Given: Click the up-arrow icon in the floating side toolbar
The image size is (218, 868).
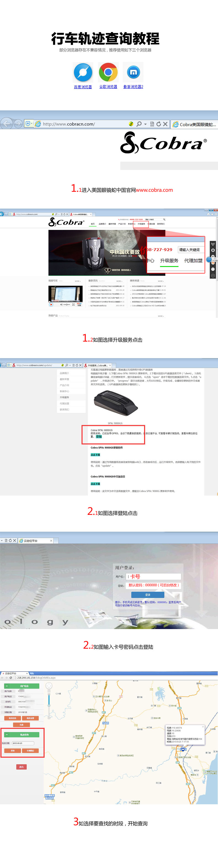Looking at the screenshot, I should [212, 276].
